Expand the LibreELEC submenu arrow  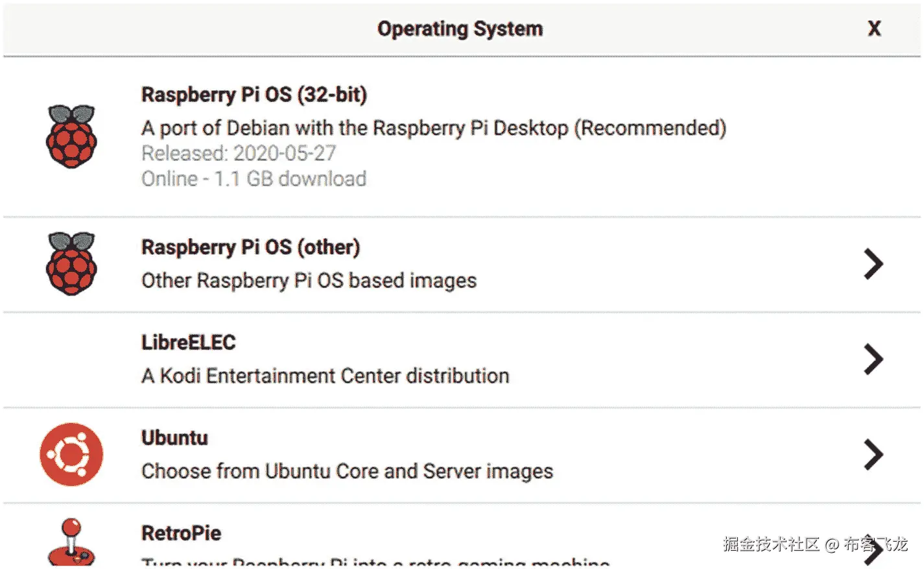pos(873,359)
